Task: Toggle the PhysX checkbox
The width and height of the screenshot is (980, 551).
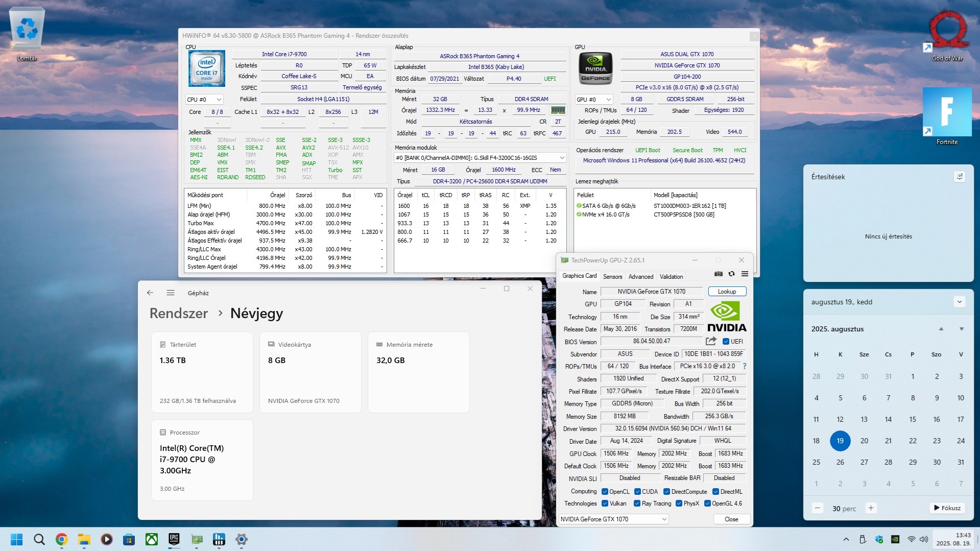Action: coord(679,504)
